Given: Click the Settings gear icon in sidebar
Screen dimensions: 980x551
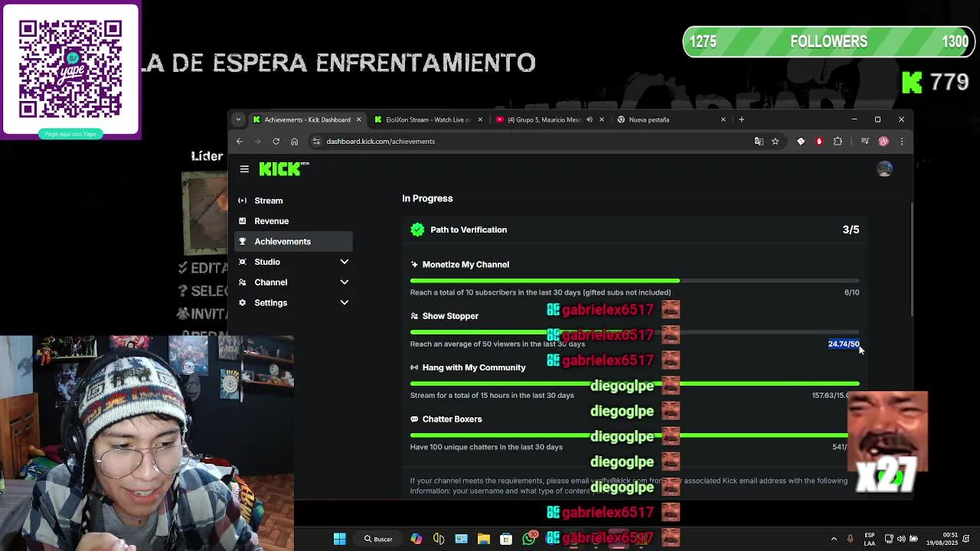Looking at the screenshot, I should coord(243,302).
